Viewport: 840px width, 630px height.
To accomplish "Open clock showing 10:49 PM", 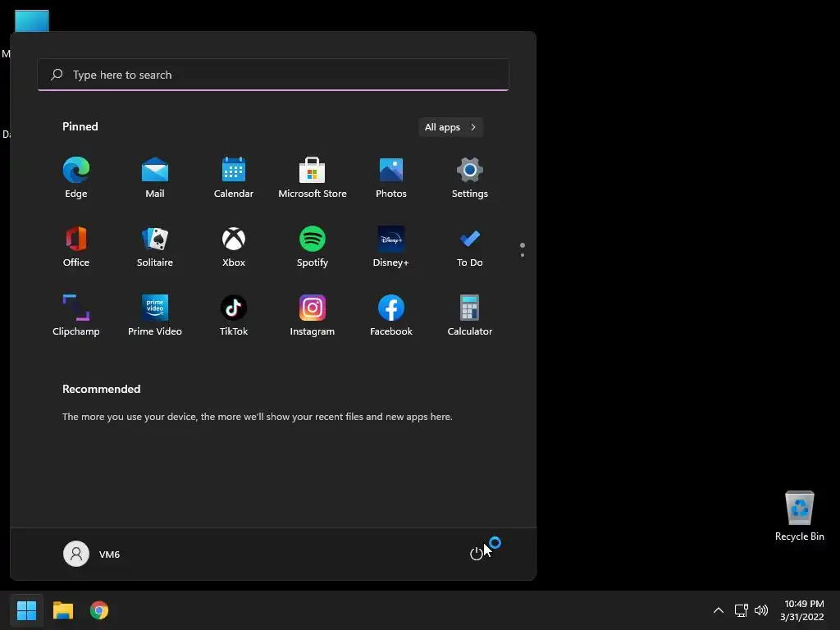I will [x=802, y=610].
